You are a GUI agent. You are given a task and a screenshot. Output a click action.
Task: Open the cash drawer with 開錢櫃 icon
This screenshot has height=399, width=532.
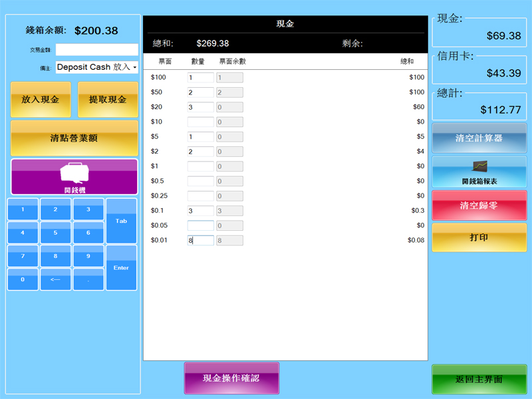pos(74,176)
